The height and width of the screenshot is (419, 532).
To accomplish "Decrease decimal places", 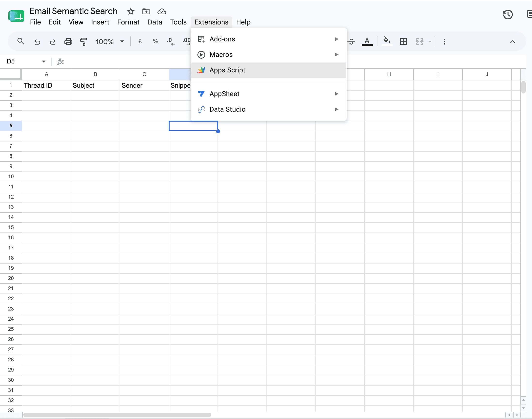I will point(171,41).
